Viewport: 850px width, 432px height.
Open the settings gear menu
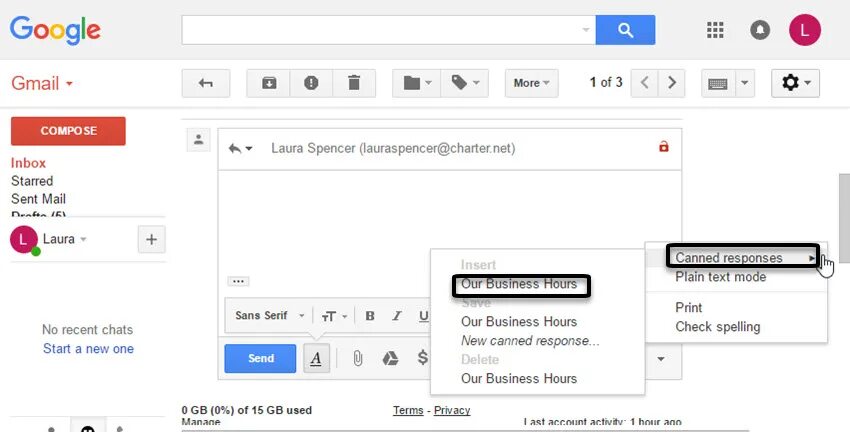pos(795,83)
